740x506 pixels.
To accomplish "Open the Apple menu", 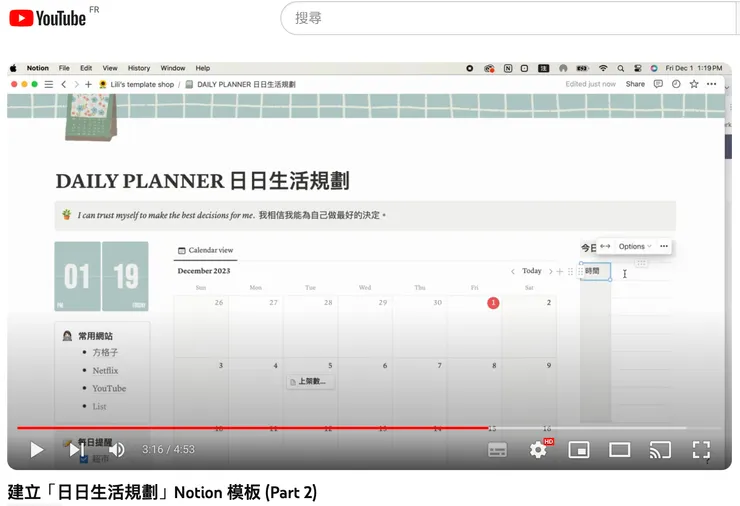I will (x=13, y=68).
